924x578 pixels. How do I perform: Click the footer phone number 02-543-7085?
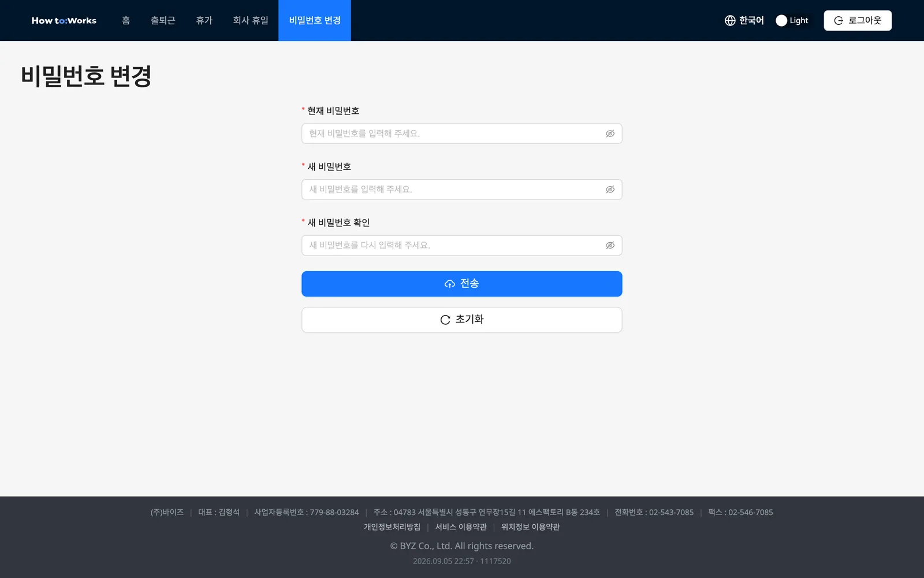671,512
